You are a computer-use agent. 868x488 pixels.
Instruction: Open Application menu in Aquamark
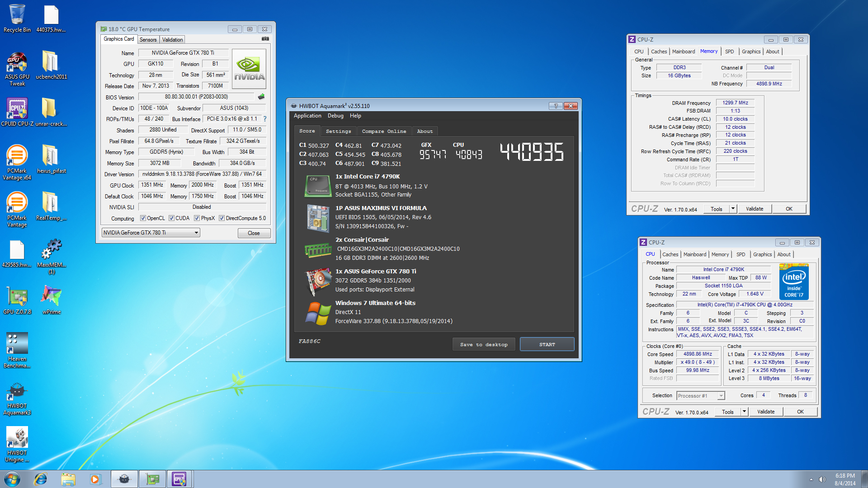[x=307, y=116]
